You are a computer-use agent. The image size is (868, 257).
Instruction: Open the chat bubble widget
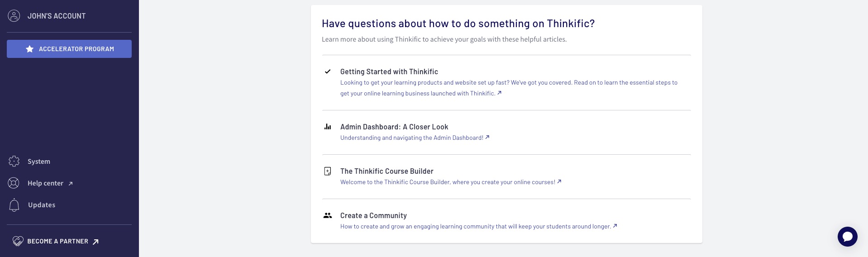(847, 237)
